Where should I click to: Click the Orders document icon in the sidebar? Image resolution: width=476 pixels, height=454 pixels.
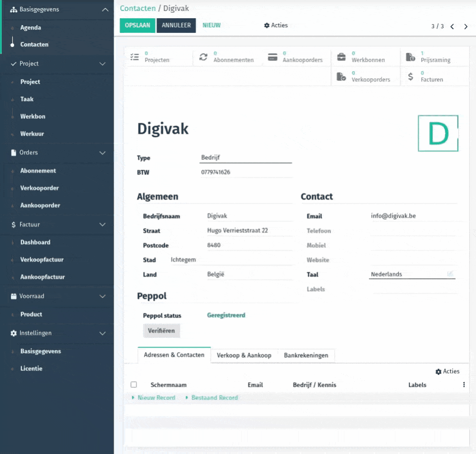13,153
